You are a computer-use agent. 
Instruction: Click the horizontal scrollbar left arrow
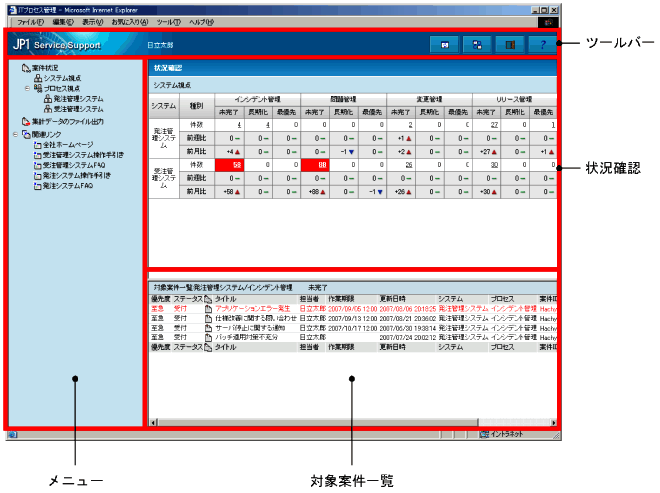(154, 422)
